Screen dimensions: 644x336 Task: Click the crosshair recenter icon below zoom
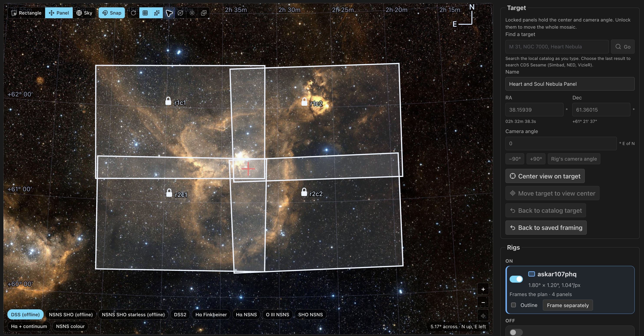tap(483, 316)
